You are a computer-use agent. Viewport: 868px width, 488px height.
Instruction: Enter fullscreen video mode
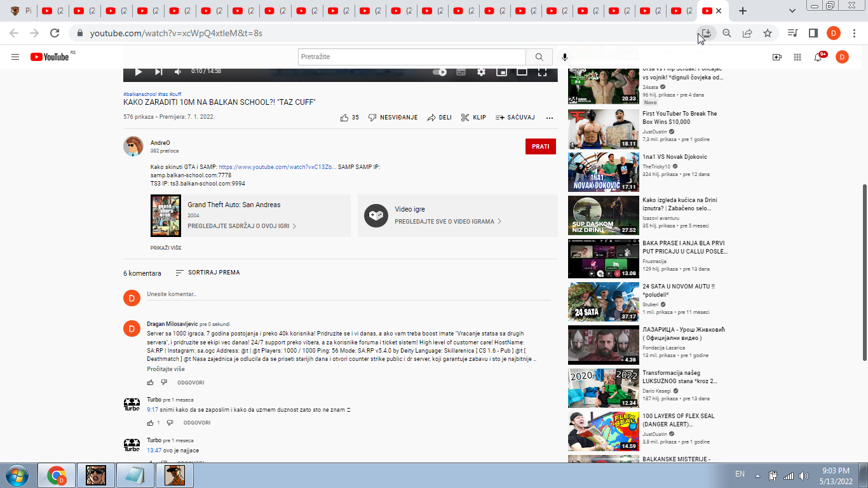(542, 72)
